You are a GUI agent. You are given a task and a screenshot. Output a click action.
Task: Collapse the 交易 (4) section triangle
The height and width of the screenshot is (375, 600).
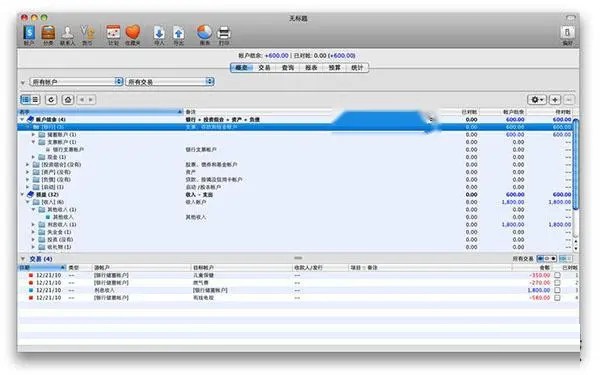coord(23,259)
